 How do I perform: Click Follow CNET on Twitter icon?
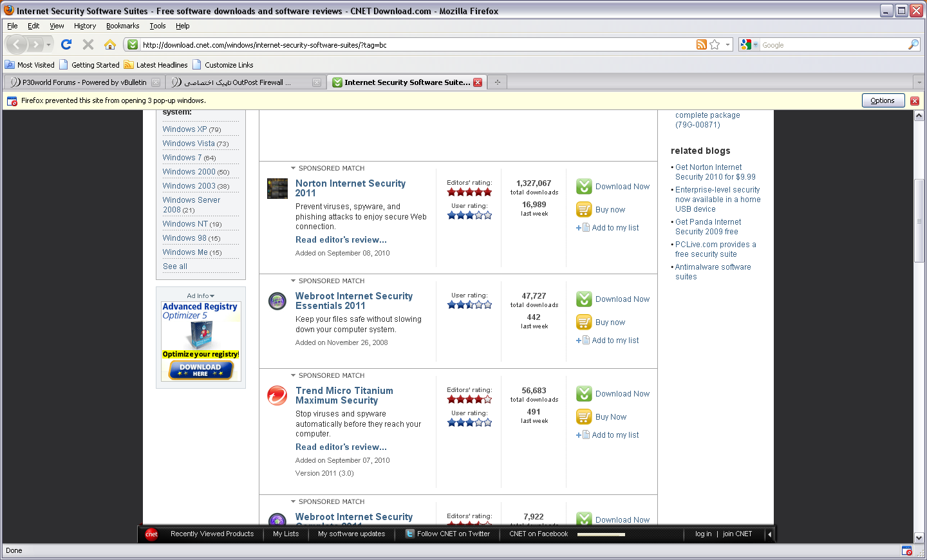[410, 534]
